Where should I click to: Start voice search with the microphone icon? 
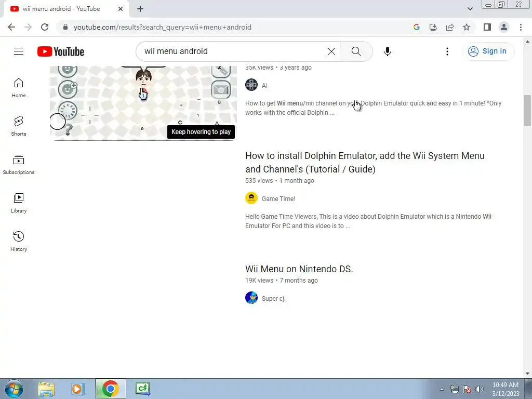(x=387, y=51)
